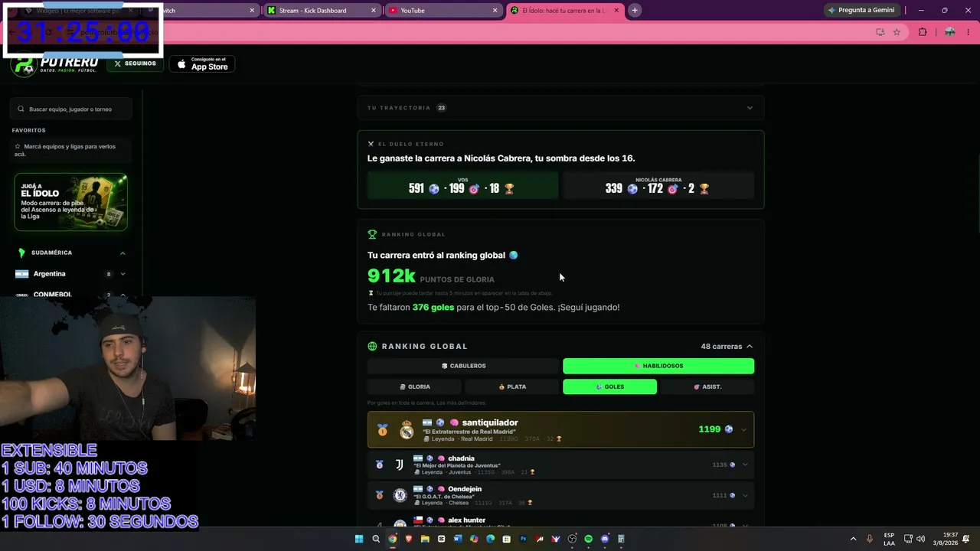The image size is (980, 551).
Task: Open the ESP LAA language switcher
Action: 889,539
